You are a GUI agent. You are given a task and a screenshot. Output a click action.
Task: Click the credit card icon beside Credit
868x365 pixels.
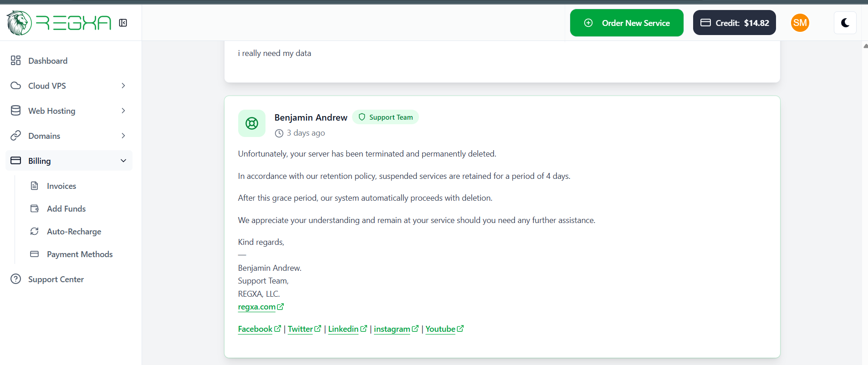705,23
